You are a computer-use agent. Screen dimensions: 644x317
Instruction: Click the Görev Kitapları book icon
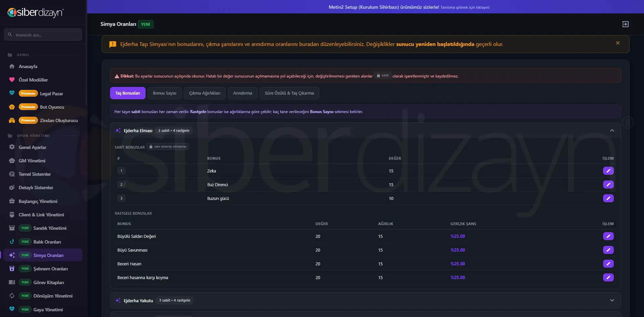(x=12, y=282)
